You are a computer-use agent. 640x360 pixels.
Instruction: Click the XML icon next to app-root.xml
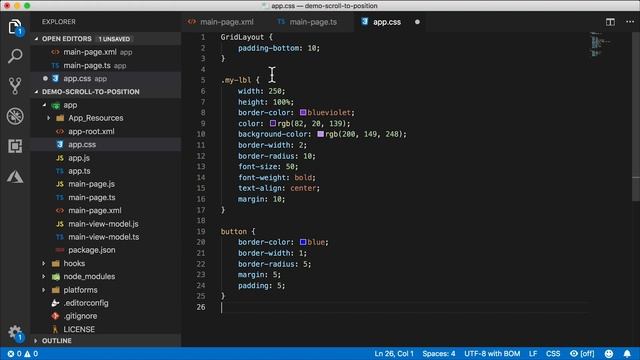point(60,131)
